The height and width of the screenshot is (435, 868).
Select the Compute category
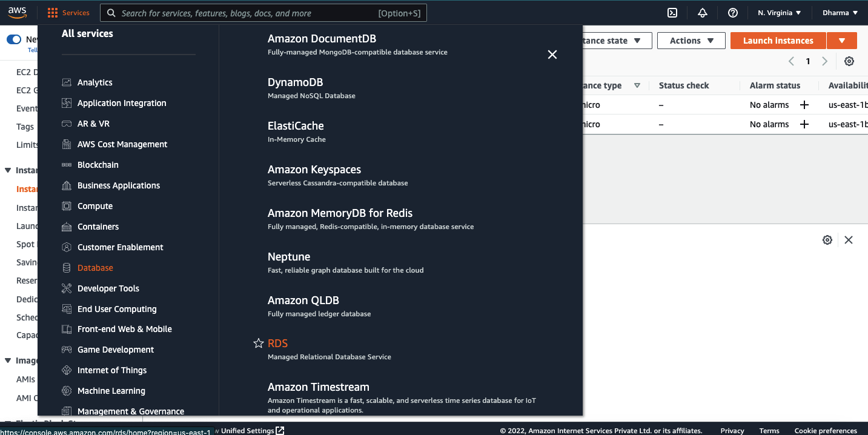tap(95, 206)
